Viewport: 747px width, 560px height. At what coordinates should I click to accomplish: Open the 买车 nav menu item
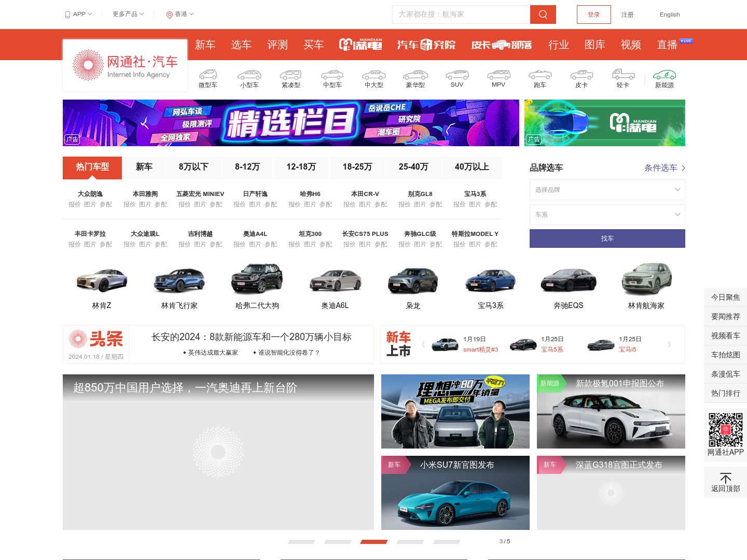[314, 45]
